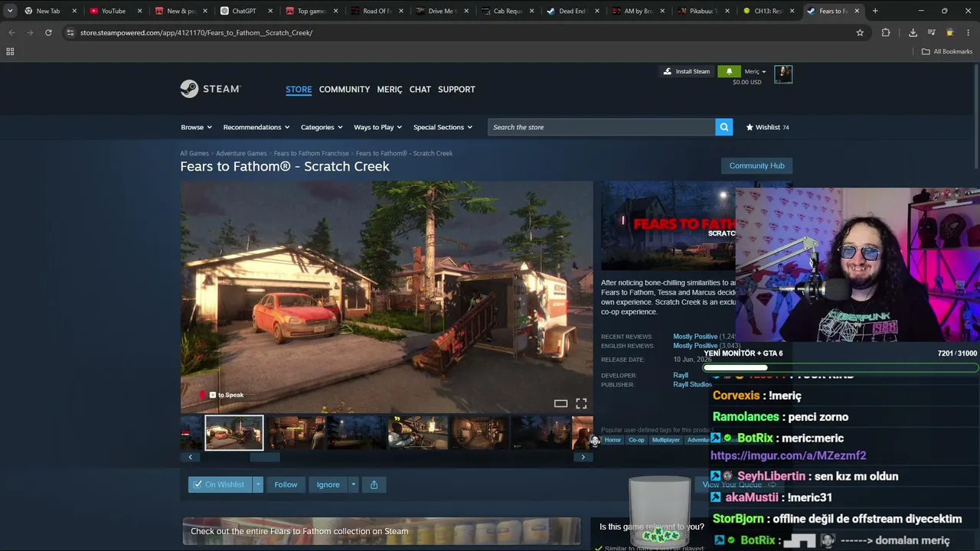Expand the Special Sections menu
Viewport: 980px width, 551px height.
coord(443,127)
